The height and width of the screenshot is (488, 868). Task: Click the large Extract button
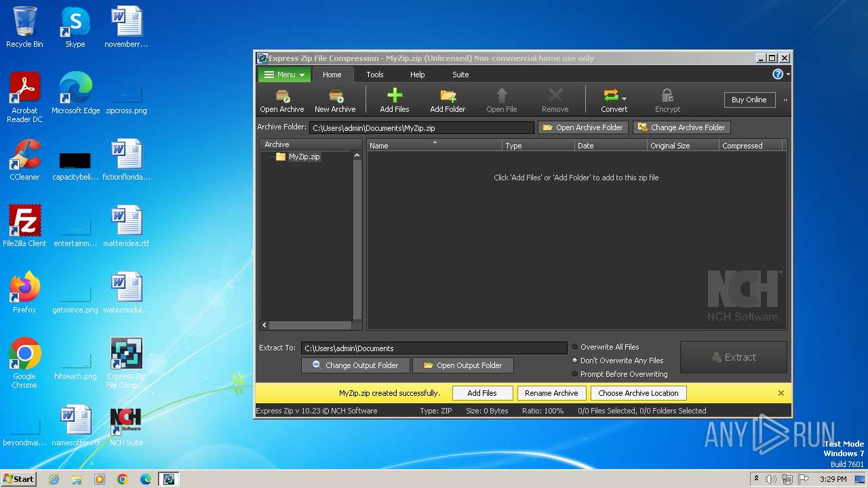pos(734,357)
